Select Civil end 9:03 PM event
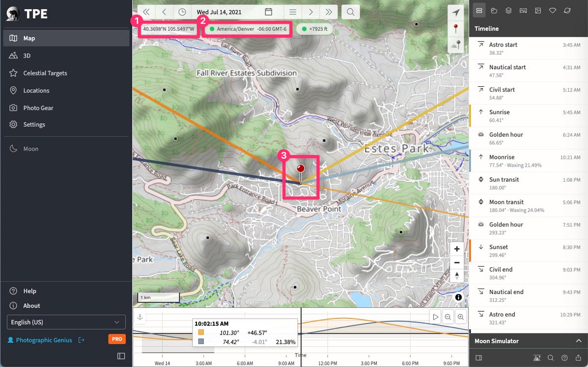This screenshot has width=588, height=367. pyautogui.click(x=529, y=274)
